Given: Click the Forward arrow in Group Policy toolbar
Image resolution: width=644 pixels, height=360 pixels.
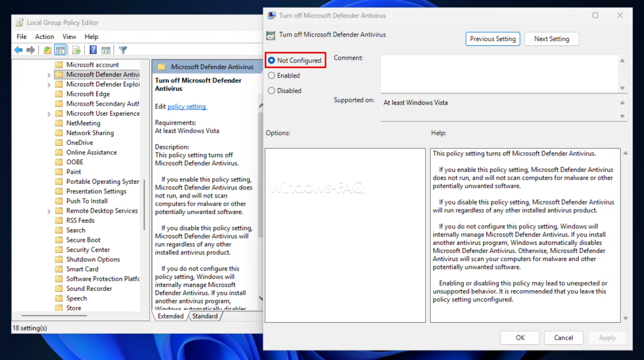Looking at the screenshot, I should [31, 50].
